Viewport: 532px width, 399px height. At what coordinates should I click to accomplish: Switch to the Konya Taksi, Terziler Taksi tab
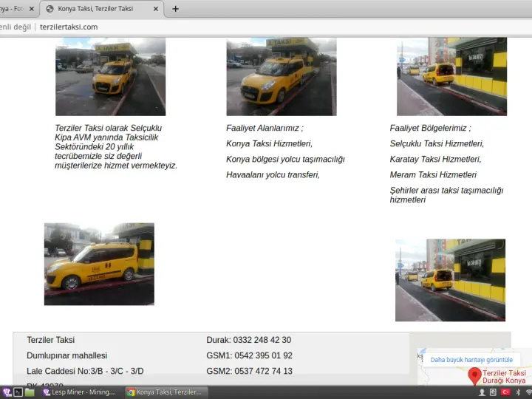click(102, 9)
